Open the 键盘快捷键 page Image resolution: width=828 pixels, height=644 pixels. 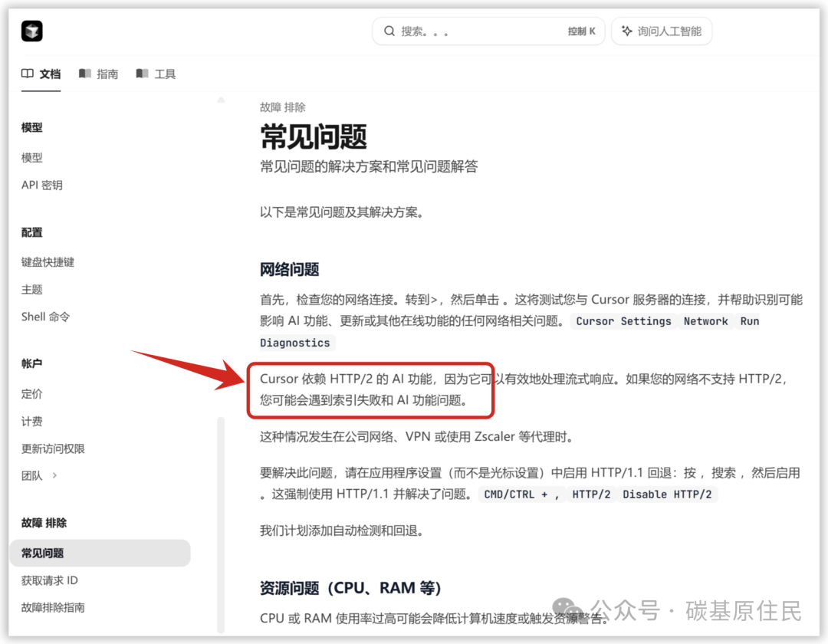pos(48,262)
